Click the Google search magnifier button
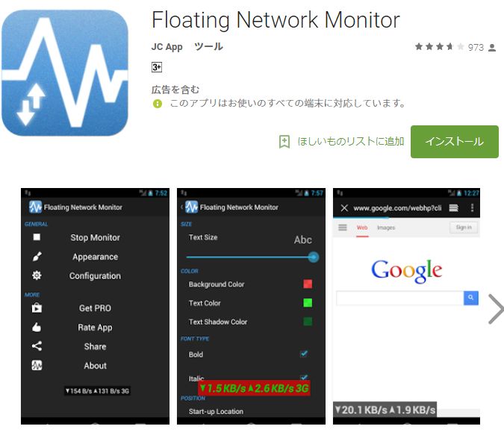This screenshot has width=504, height=435. [x=471, y=298]
